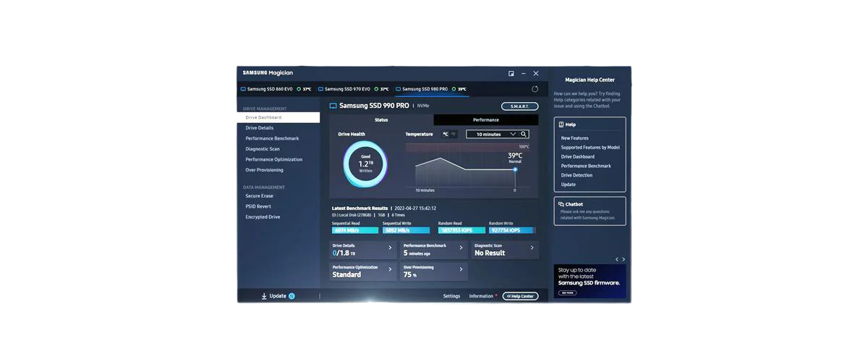Click the next banner arrow icon
This screenshot has height=362, width=868.
click(x=624, y=259)
